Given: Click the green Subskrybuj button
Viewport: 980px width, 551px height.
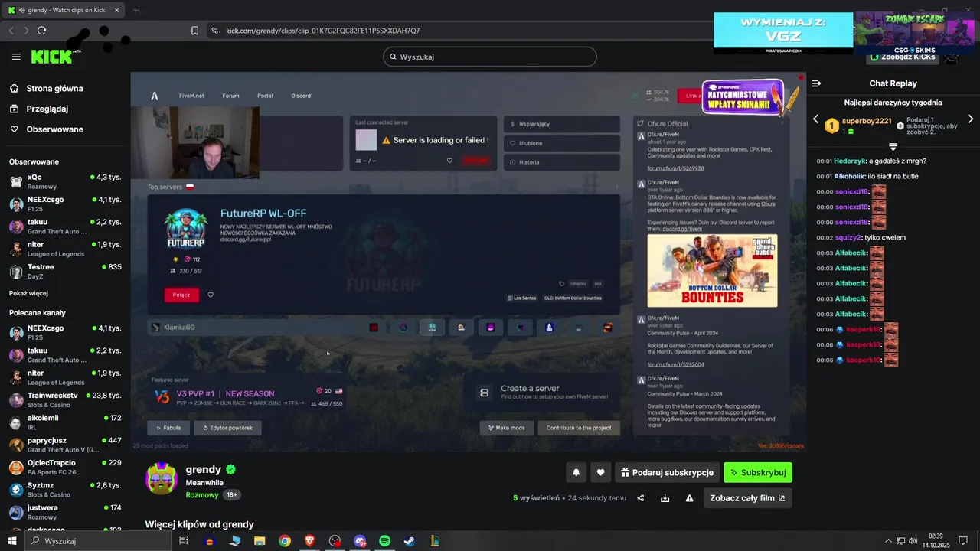Looking at the screenshot, I should tap(758, 473).
